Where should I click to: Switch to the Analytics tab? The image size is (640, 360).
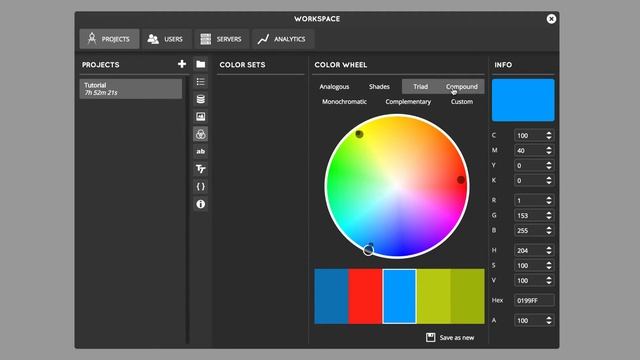pos(283,39)
